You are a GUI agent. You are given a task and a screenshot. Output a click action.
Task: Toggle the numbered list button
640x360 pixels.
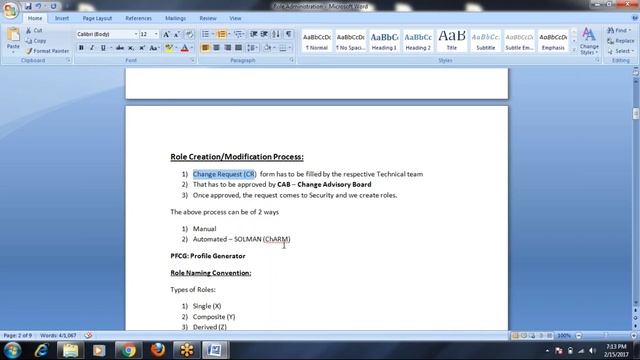click(x=222, y=34)
